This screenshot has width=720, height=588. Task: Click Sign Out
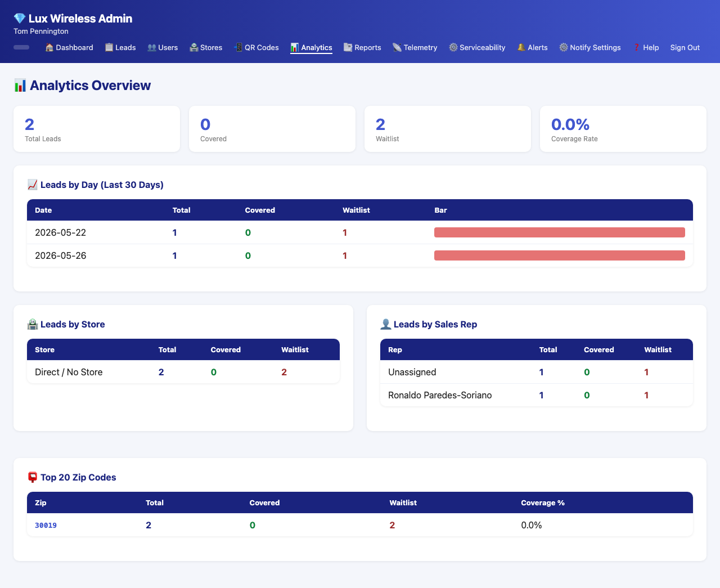tap(685, 47)
